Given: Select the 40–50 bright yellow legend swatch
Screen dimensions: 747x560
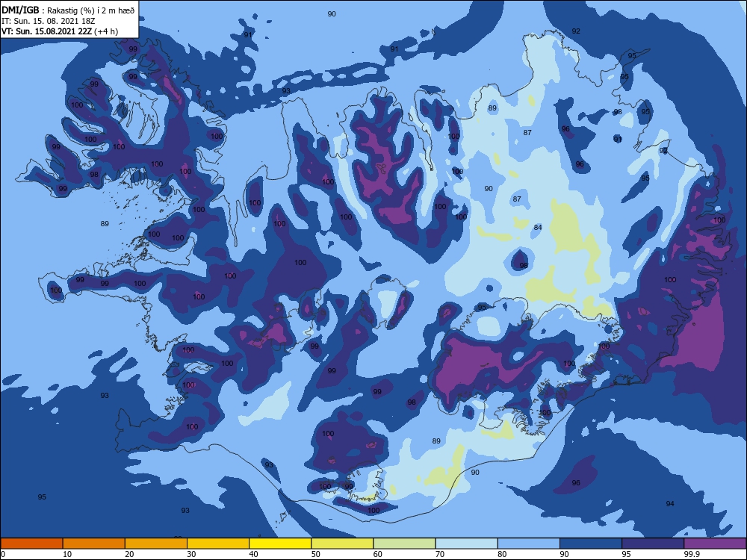Looking at the screenshot, I should tap(280, 544).
